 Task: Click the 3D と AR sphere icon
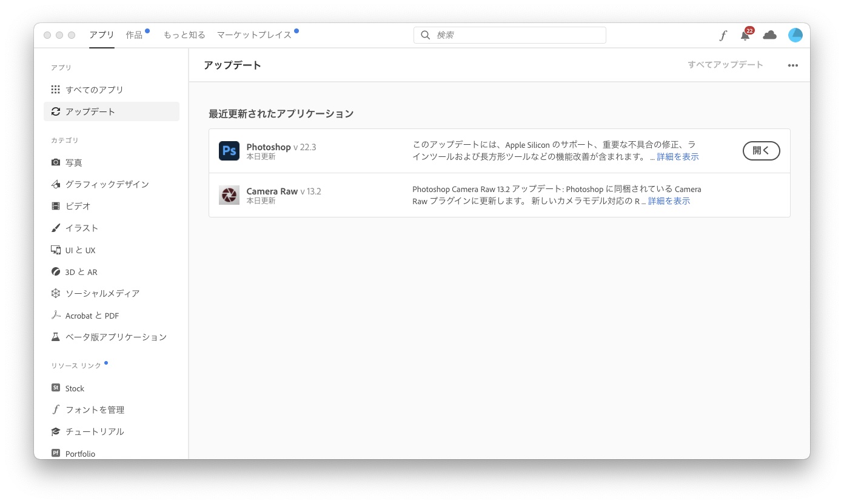point(56,272)
